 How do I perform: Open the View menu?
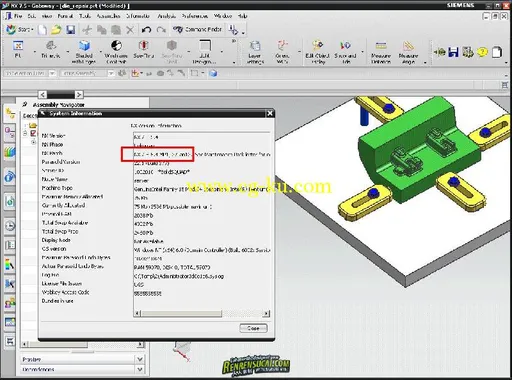[46, 16]
